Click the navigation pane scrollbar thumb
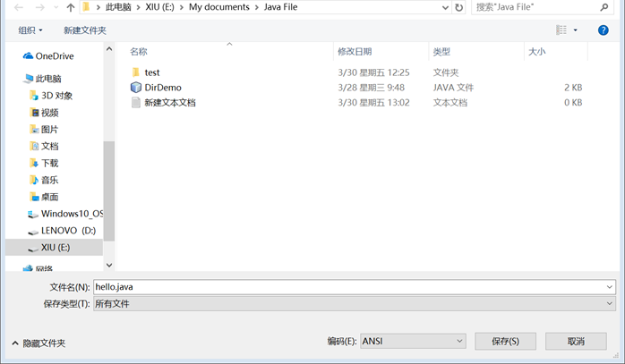The width and height of the screenshot is (625, 364). click(109, 191)
